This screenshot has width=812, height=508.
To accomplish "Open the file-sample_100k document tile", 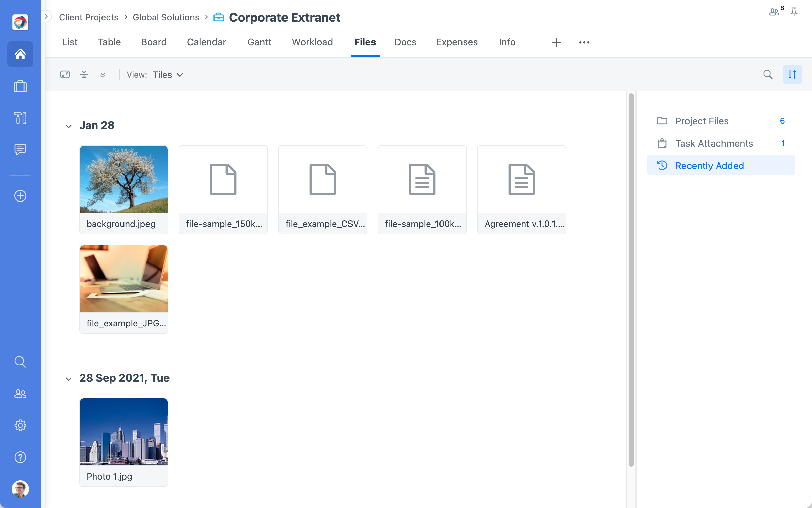I will 422,190.
